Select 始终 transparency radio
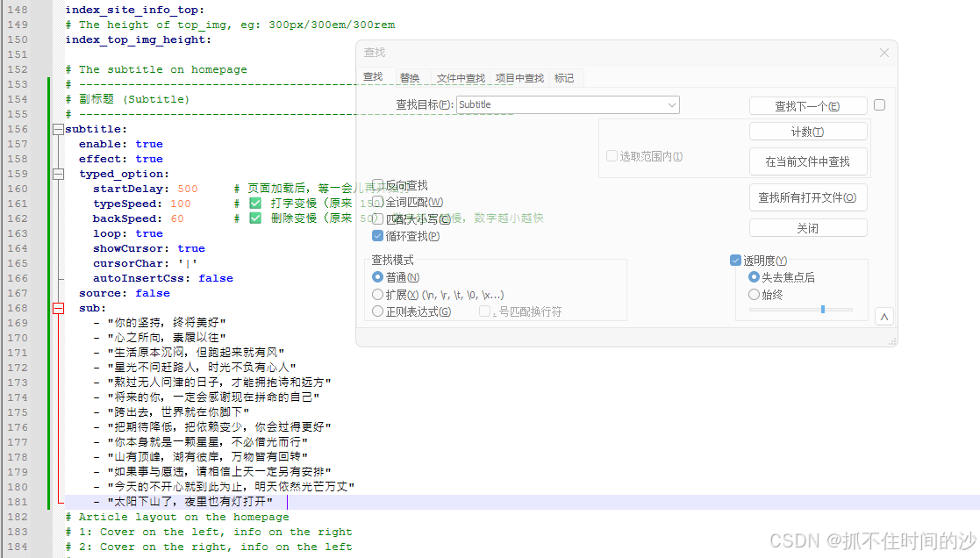This screenshot has width=980, height=558. click(x=754, y=294)
